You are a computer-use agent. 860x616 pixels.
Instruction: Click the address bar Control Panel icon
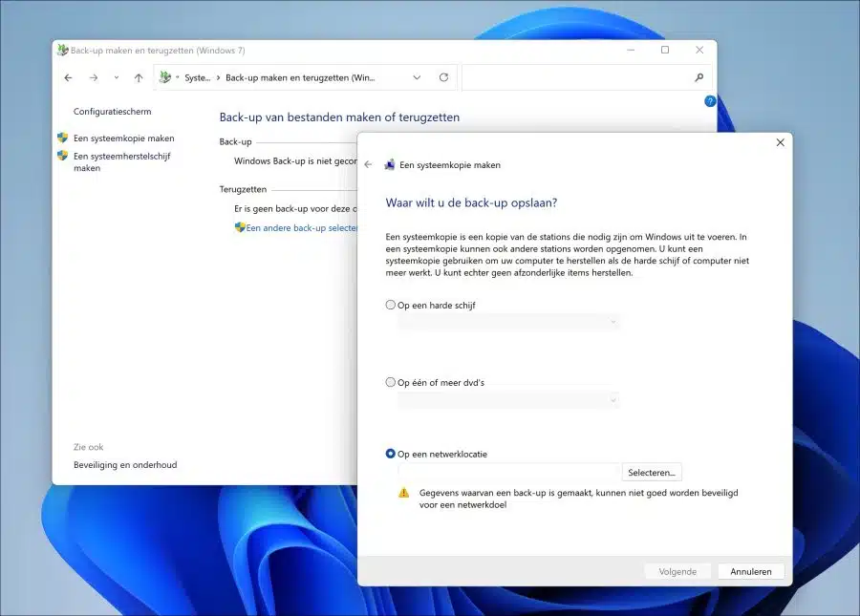point(165,77)
